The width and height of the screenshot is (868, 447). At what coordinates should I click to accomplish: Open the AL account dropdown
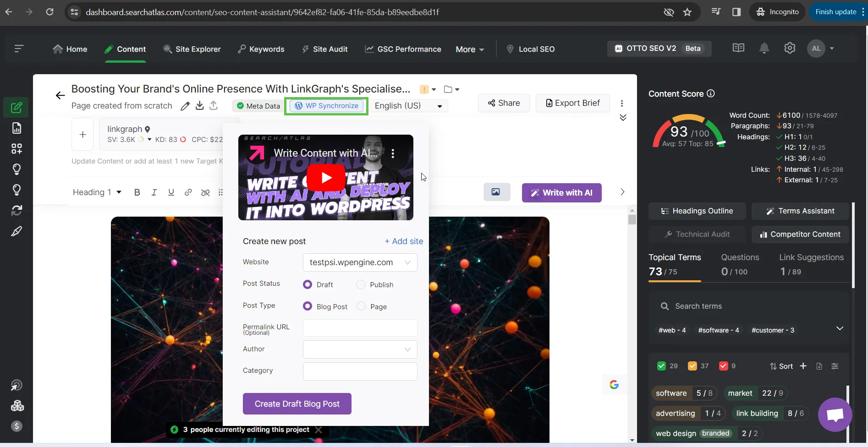pyautogui.click(x=821, y=49)
